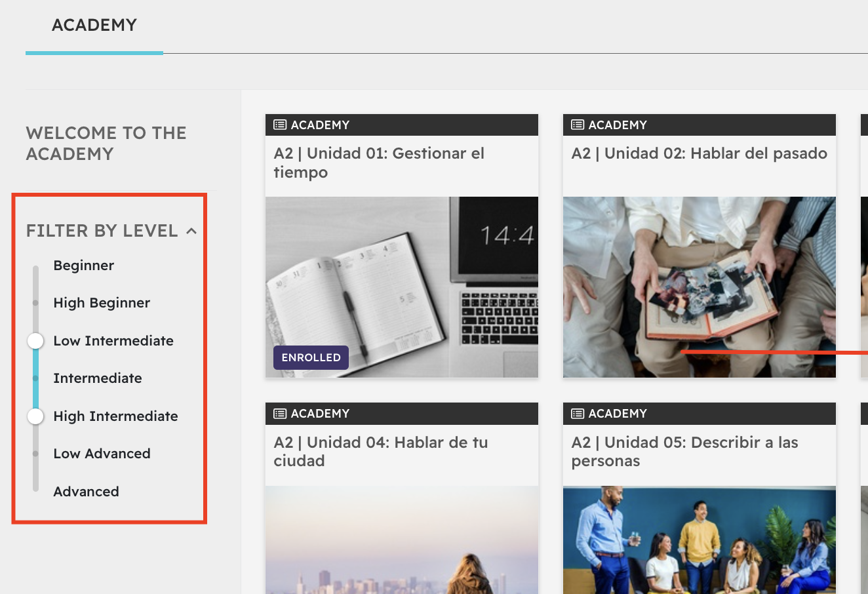Screen dimensions: 868x594
Task: Click the Filter by Level heading text
Action: [x=102, y=231]
